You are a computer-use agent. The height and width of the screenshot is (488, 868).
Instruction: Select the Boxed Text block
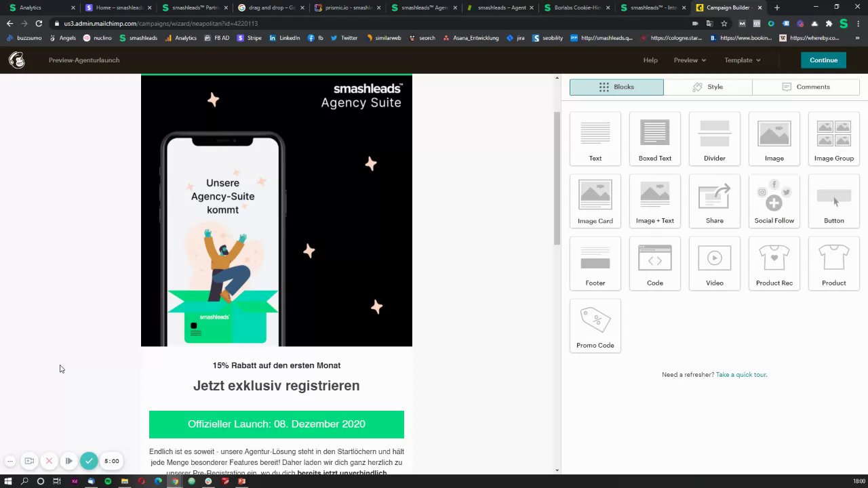click(655, 139)
